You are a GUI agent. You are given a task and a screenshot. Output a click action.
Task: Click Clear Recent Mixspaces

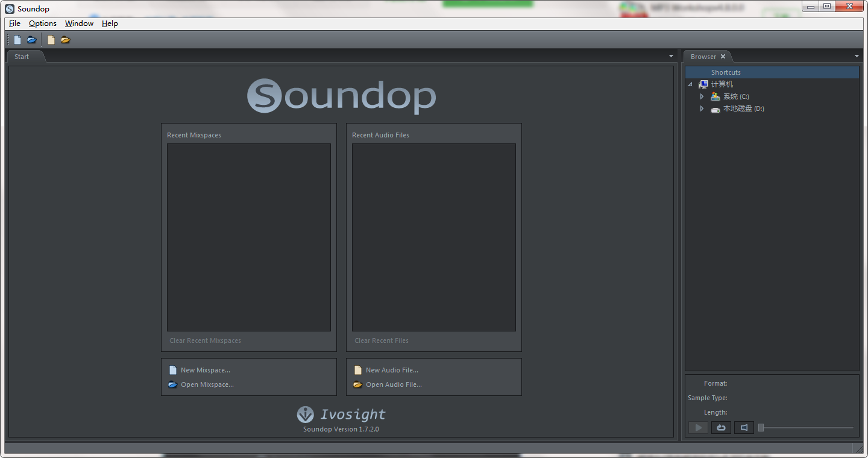click(205, 340)
